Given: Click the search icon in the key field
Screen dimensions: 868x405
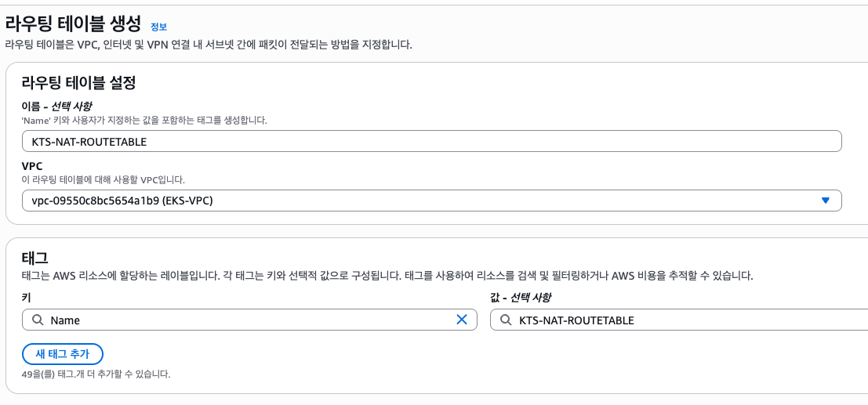Looking at the screenshot, I should 38,320.
